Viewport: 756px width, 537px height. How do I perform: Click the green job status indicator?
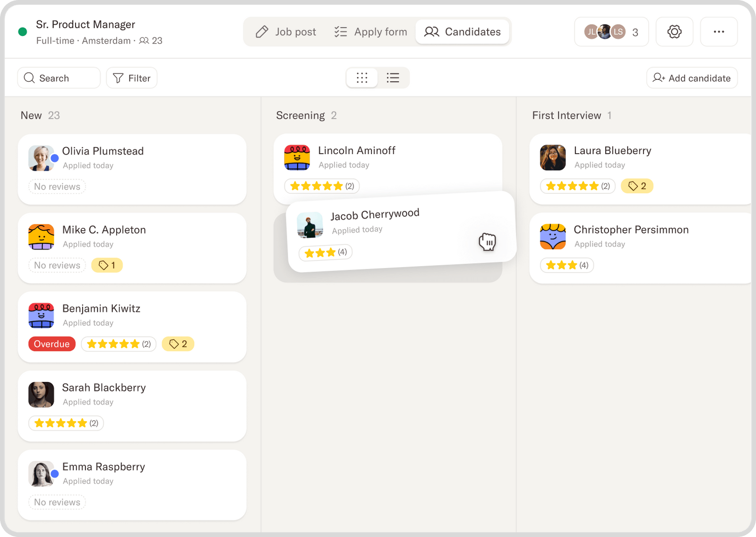[x=22, y=31]
